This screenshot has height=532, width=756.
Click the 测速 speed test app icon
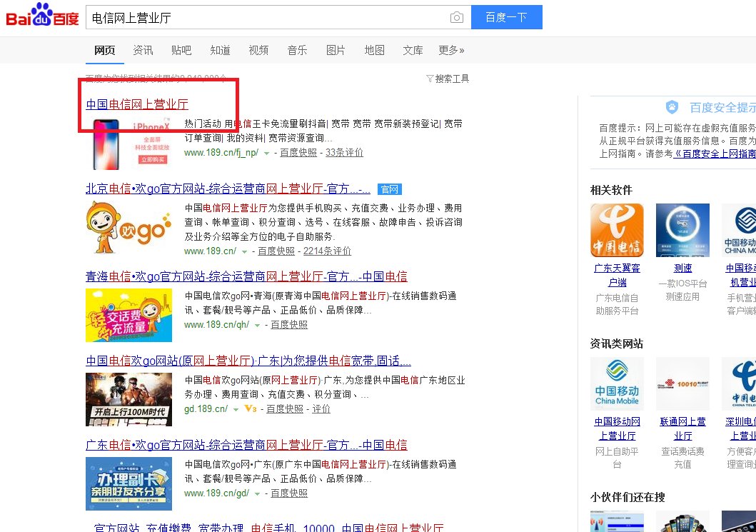click(682, 230)
